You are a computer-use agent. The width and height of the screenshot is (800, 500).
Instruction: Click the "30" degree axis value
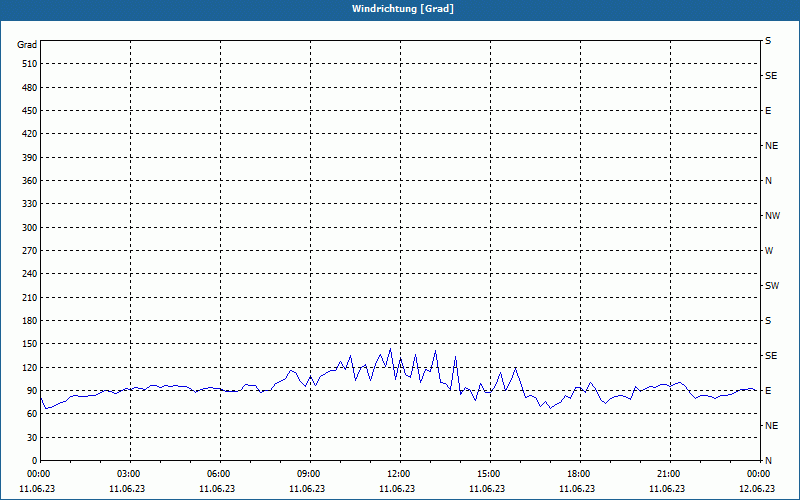coord(32,437)
